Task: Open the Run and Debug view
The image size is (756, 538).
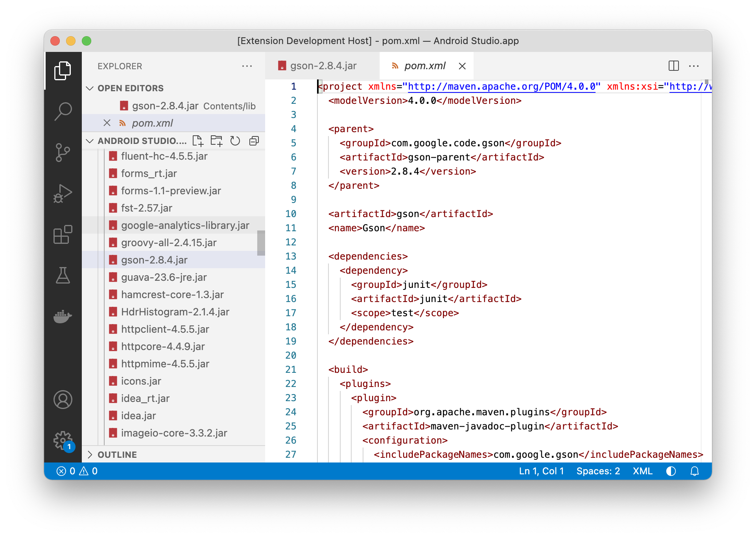Action: pyautogui.click(x=63, y=193)
